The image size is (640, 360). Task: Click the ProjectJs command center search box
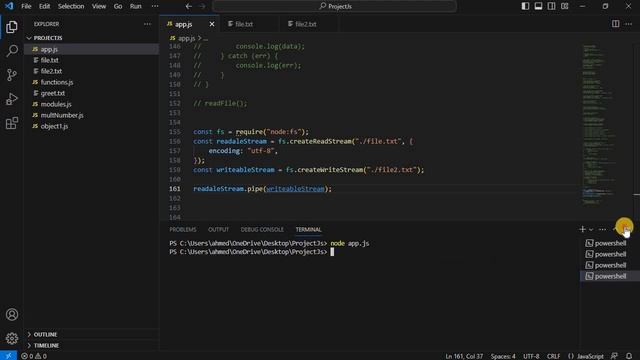(x=335, y=6)
